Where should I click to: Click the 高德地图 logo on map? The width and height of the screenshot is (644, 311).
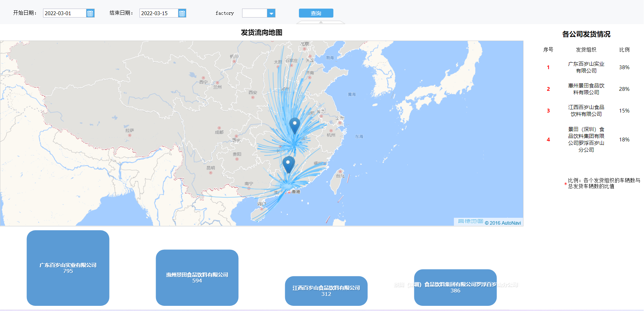pos(470,221)
